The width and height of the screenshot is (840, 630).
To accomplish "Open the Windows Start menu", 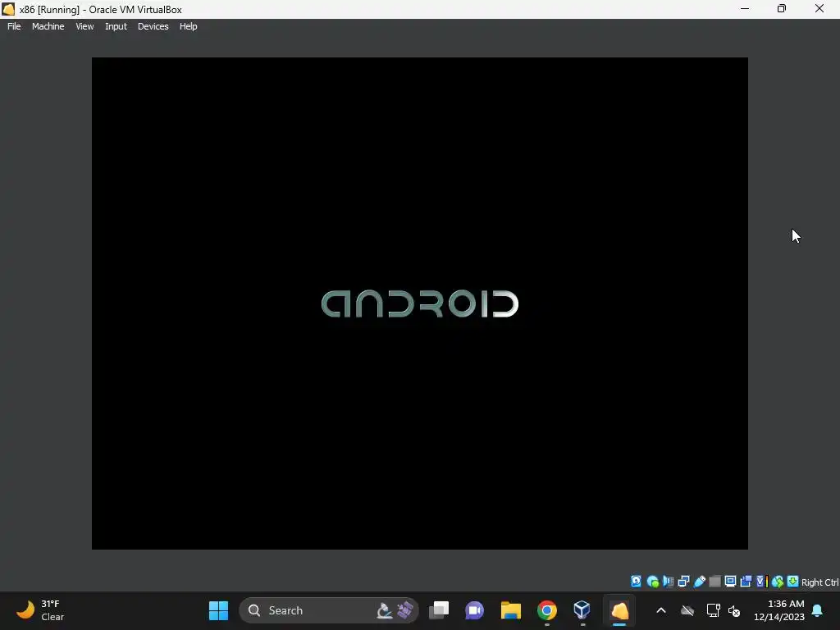I will [x=218, y=610].
